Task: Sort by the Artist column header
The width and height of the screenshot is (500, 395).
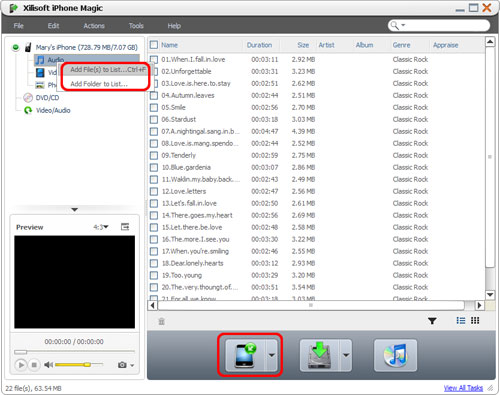Action: pyautogui.click(x=326, y=45)
